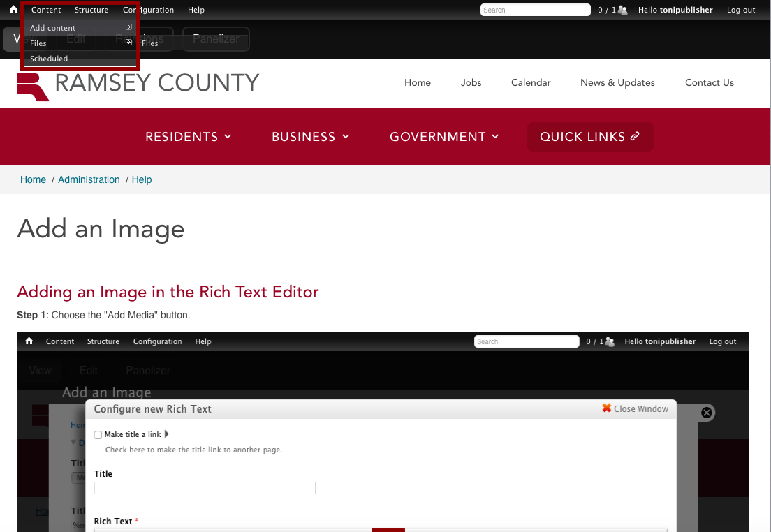Screen dimensions: 771x532
Task: Open the Structure admin menu
Action: coord(91,10)
